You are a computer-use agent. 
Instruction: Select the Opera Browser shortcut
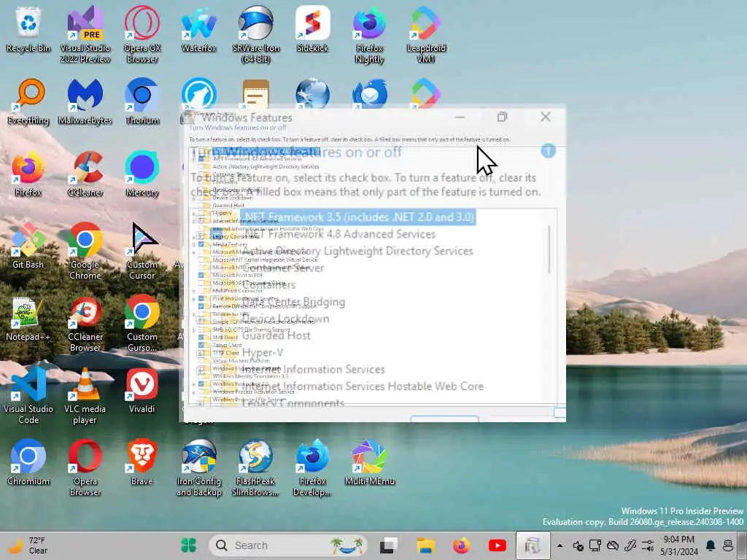click(x=85, y=468)
